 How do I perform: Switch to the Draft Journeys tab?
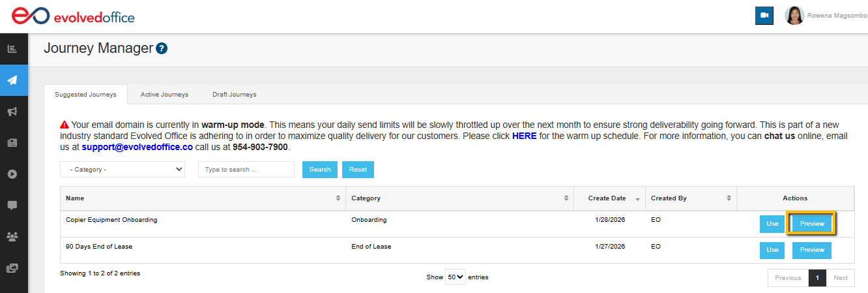pyautogui.click(x=234, y=95)
